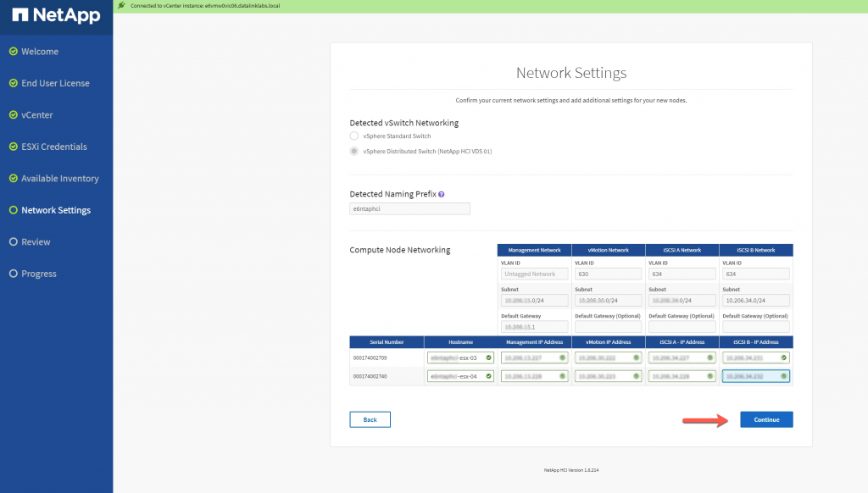Click the esx-04 Hostname field
This screenshot has height=493, width=868.
point(460,376)
